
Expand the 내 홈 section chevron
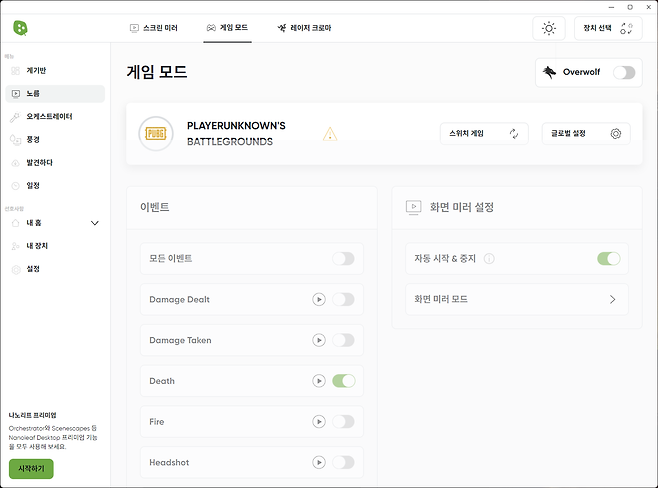(x=95, y=223)
